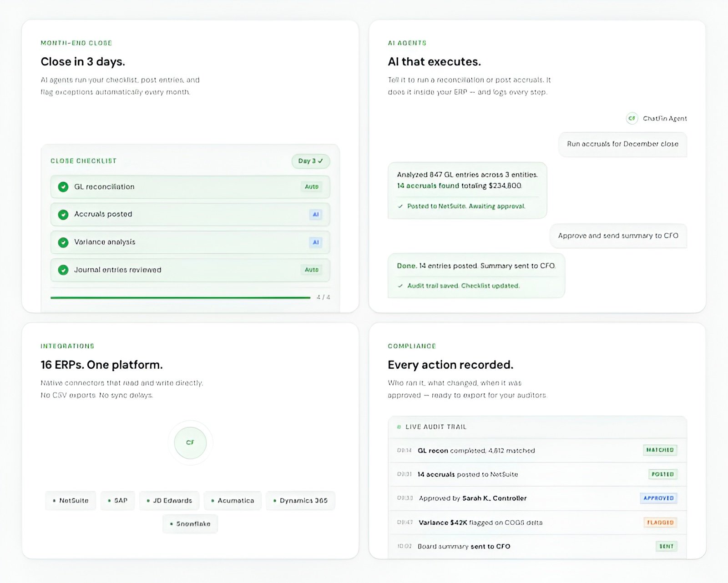Toggle the GL reconciliation green checkmark
The width and height of the screenshot is (728, 583).
63,187
